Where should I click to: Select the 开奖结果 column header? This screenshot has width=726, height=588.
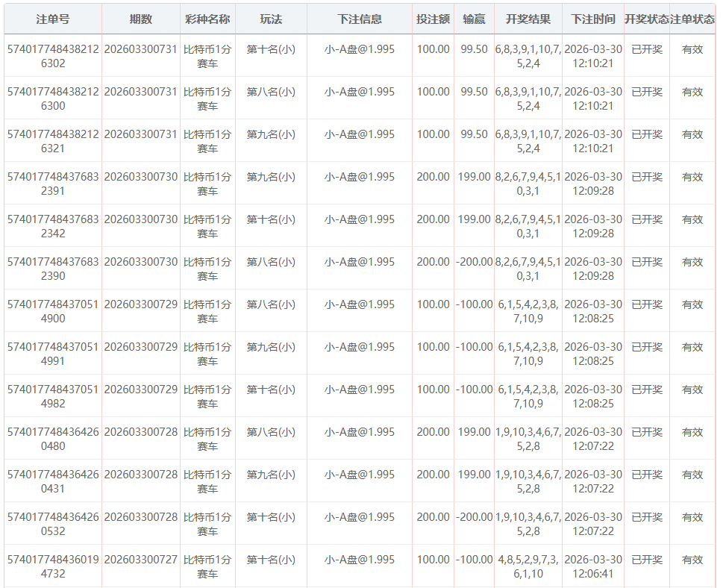pos(528,19)
